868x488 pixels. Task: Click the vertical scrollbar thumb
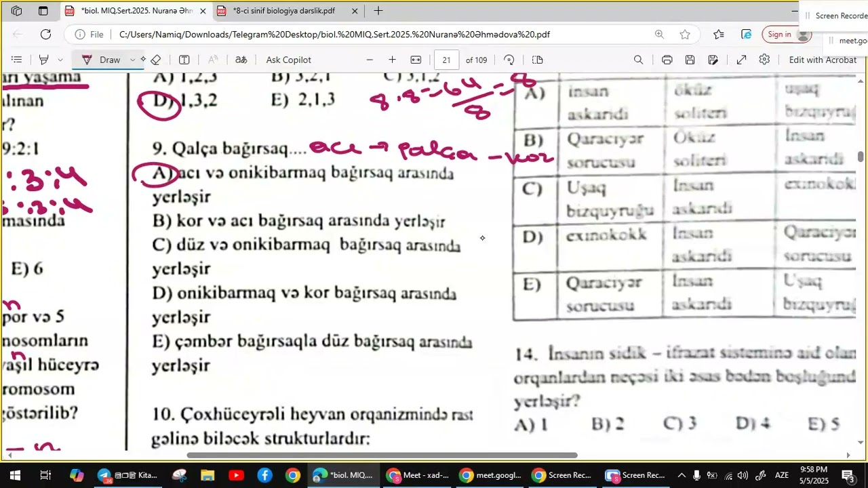point(861,157)
